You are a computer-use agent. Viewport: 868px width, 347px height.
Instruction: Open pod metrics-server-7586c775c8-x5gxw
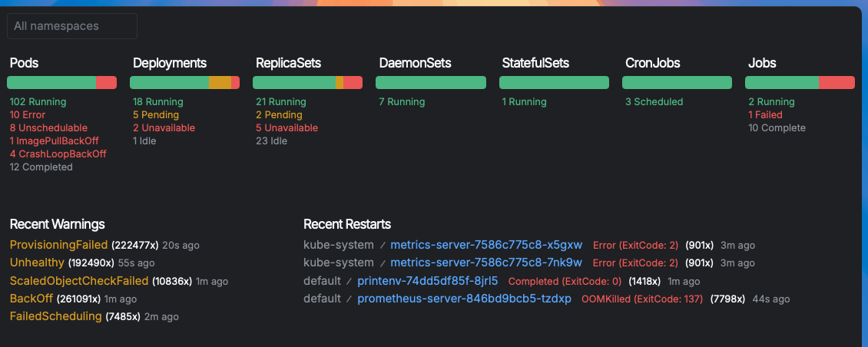(x=486, y=245)
